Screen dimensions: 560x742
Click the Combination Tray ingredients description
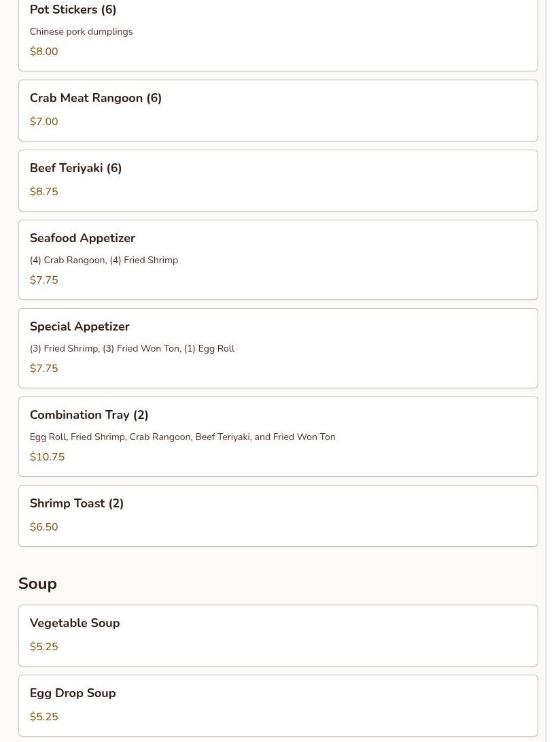pyautogui.click(x=183, y=437)
